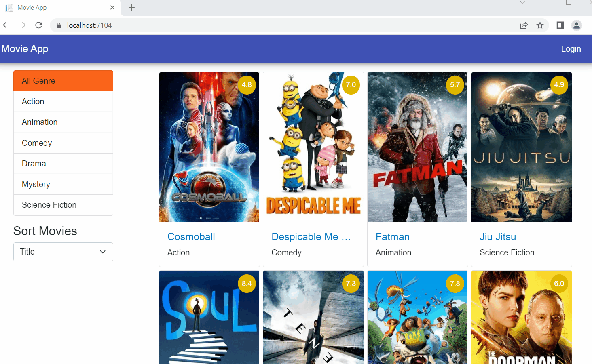Click the 6.0 rating badge on Doorman
The width and height of the screenshot is (592, 364).
pos(559,284)
